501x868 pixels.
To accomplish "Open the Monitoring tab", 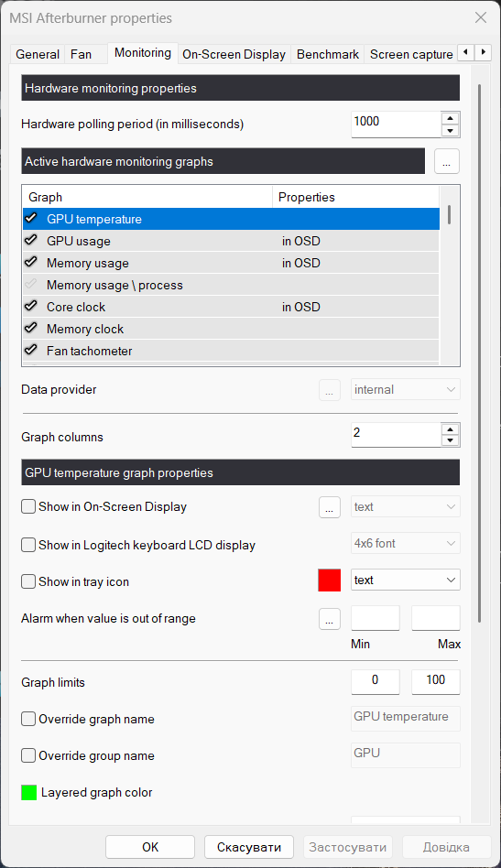I will 143,52.
